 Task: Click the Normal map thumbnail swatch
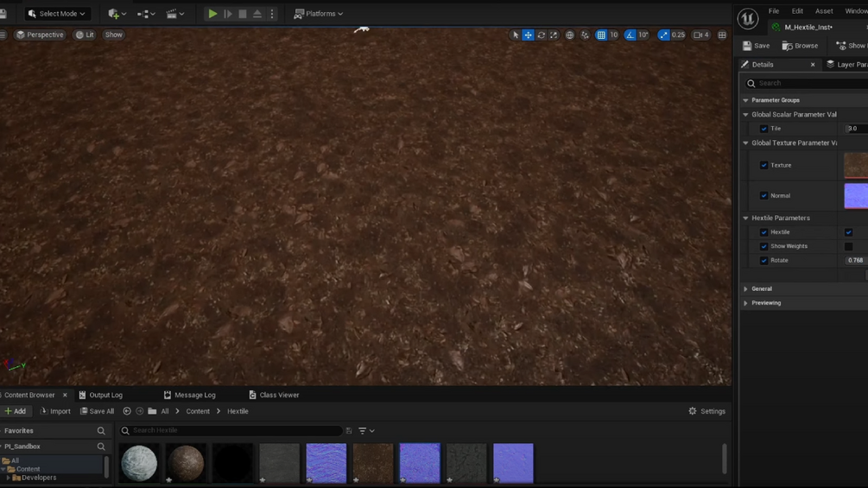[x=856, y=196]
